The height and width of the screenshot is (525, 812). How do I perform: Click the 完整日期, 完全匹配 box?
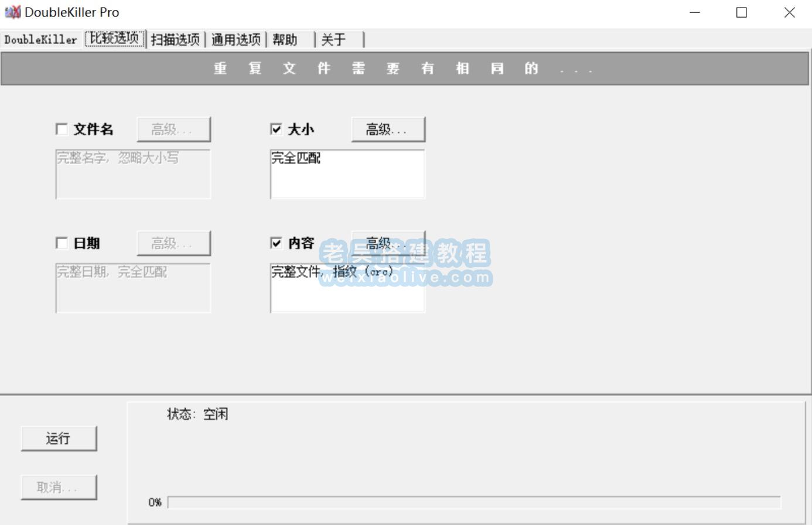[x=133, y=288]
